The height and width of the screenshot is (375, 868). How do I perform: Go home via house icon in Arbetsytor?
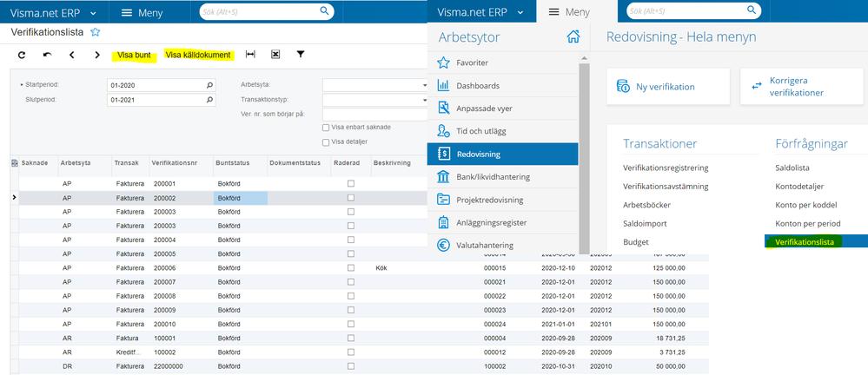[x=573, y=37]
